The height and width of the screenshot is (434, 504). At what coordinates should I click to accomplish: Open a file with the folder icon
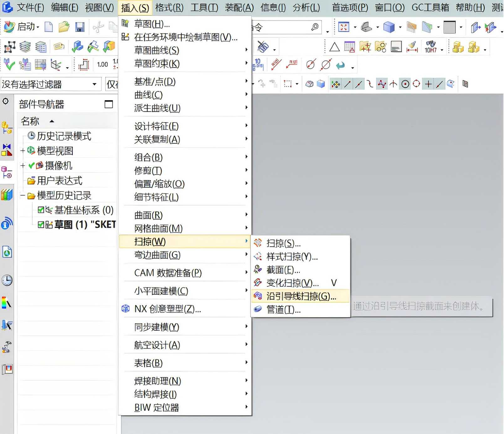coord(64,27)
